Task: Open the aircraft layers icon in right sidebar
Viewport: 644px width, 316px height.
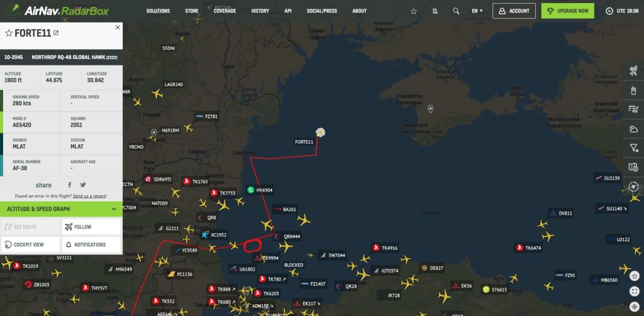Action: pos(633,71)
